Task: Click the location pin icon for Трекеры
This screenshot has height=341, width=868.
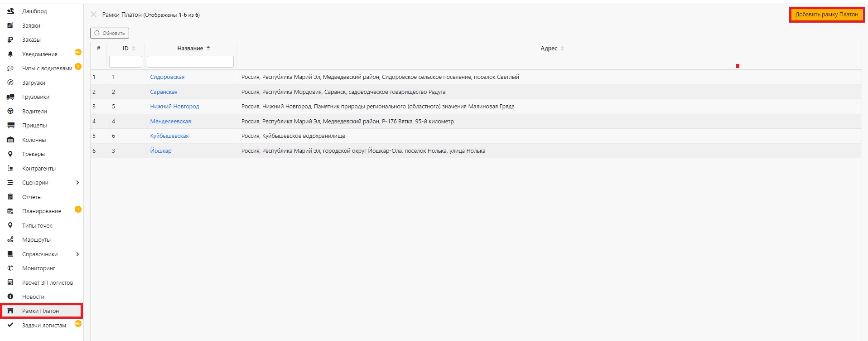Action: click(10, 154)
